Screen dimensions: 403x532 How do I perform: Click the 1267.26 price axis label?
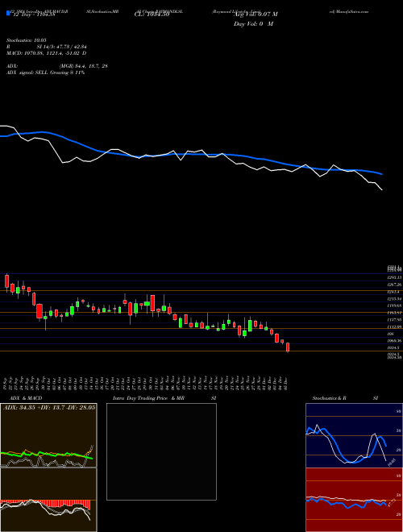point(394,285)
